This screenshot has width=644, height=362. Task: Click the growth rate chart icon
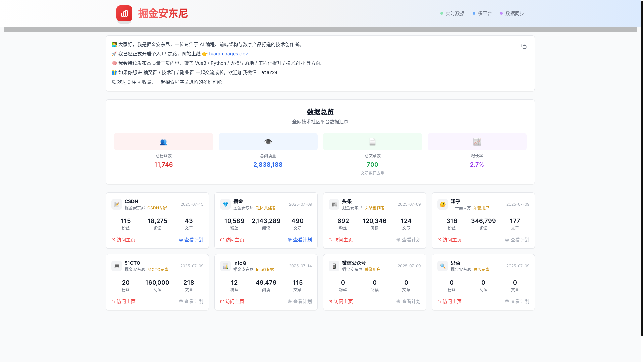coord(477,142)
